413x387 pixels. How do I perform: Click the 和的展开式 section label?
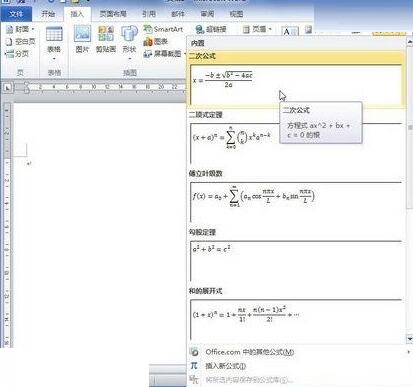(206, 291)
